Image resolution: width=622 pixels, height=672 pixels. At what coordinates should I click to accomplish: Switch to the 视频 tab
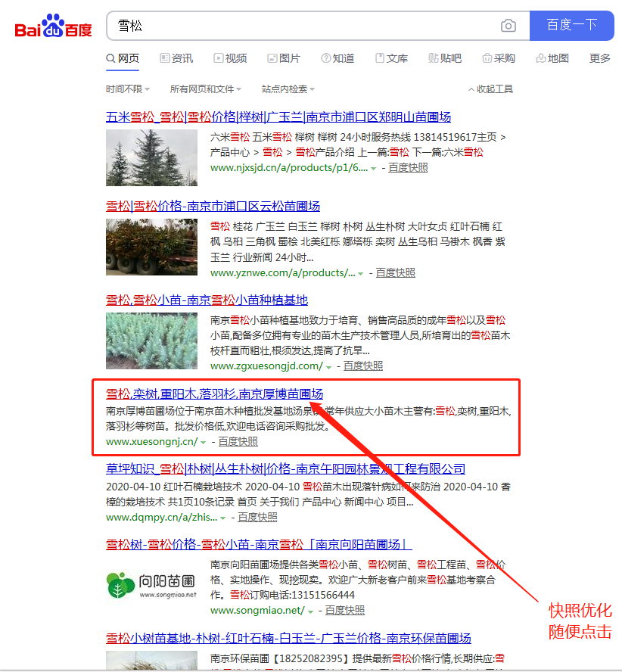[x=230, y=58]
